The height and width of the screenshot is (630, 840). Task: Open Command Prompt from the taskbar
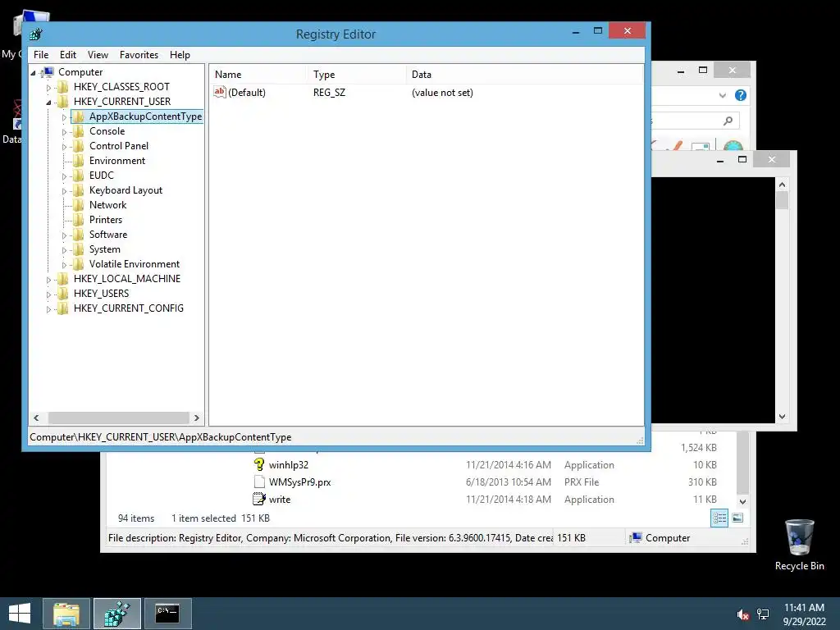pos(167,614)
